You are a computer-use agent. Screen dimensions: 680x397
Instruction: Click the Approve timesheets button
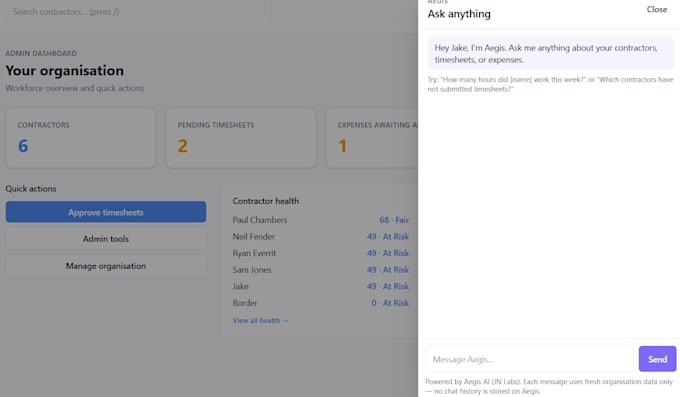(106, 212)
